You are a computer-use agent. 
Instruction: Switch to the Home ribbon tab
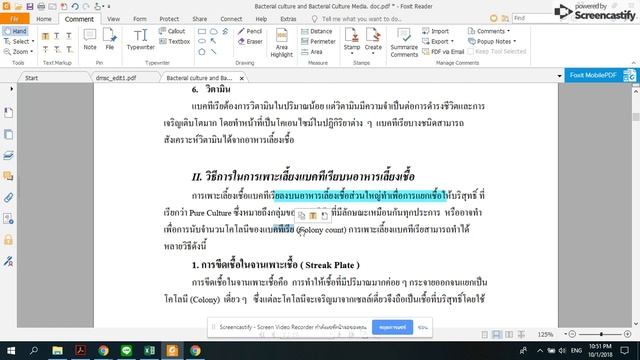tap(44, 19)
